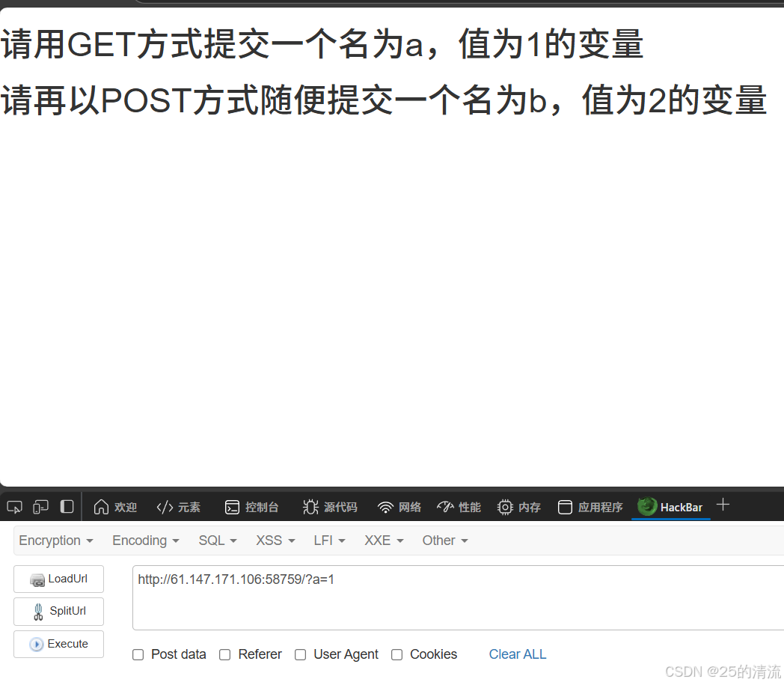Open the dock position panel icon

67,507
